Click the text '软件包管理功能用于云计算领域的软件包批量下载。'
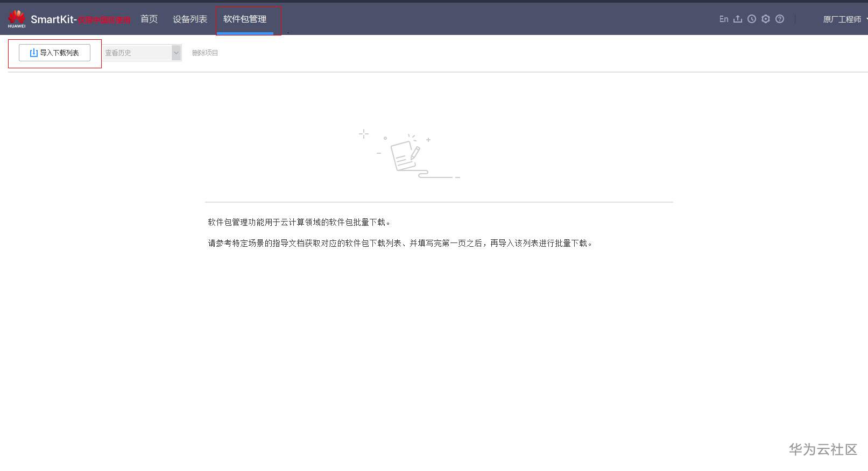Screen dimensions: 868x471 [x=300, y=222]
